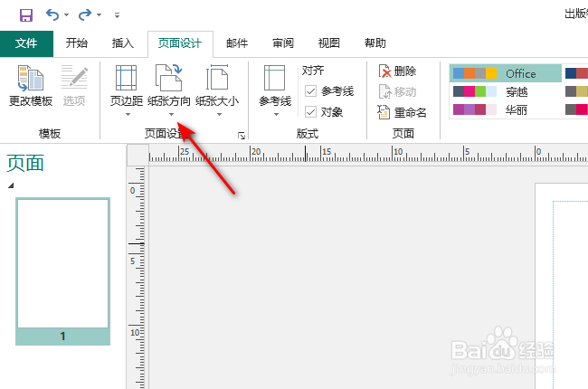This screenshot has width=588, height=389.
Task: Switch to the 审阅 tab
Action: (283, 43)
